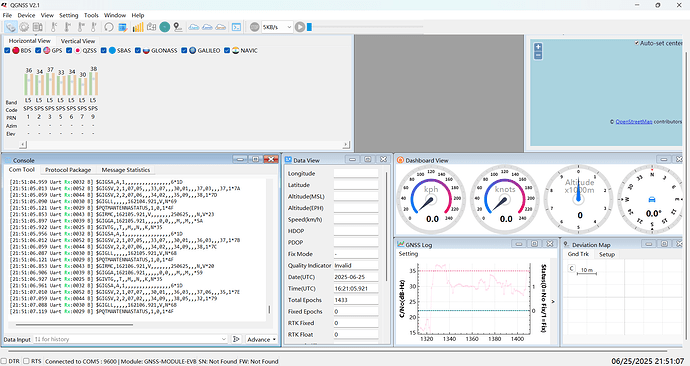Image resolution: width=690 pixels, height=366 pixels.
Task: Click the grey play button in toolbar
Action: tap(300, 27)
